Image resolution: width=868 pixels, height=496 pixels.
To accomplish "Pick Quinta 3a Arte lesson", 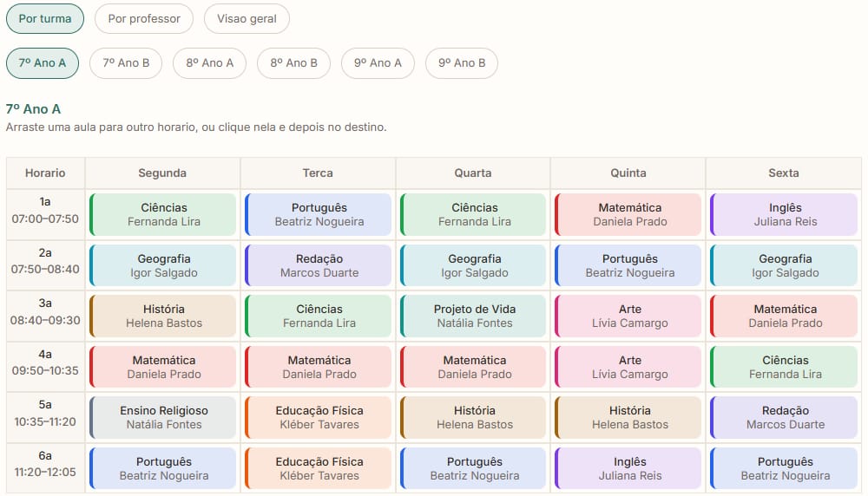I will (628, 317).
